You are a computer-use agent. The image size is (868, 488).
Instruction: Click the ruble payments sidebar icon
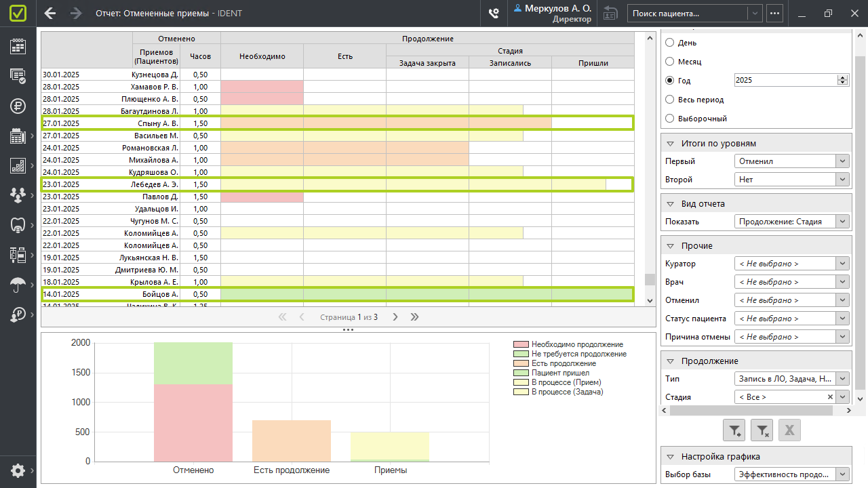(18, 106)
